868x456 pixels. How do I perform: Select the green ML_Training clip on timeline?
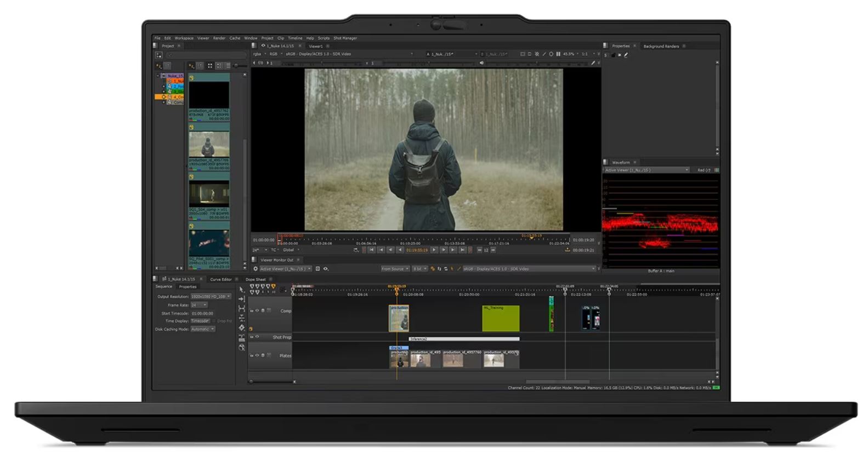tap(500, 319)
